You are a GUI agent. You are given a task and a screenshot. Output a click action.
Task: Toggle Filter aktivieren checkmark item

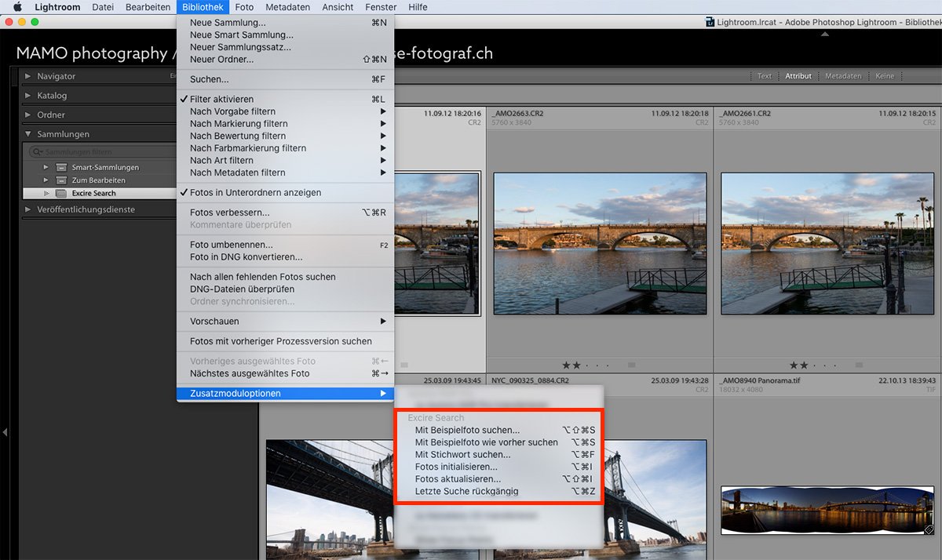[x=286, y=100]
